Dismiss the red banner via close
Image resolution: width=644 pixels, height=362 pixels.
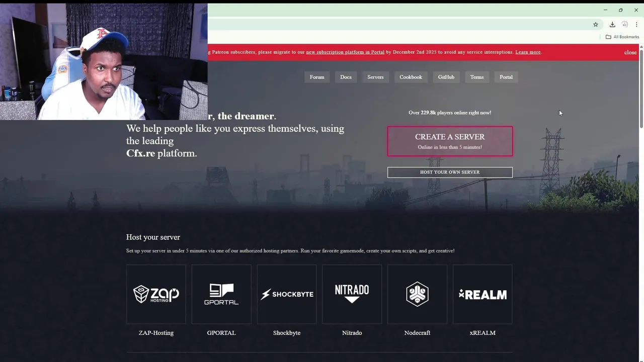click(x=630, y=52)
